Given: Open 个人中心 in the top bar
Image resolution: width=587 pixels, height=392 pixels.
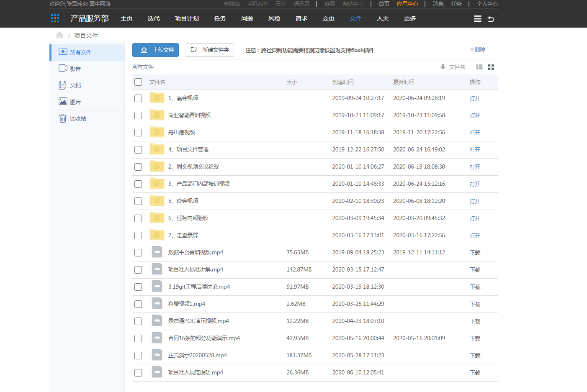Looking at the screenshot, I should [x=487, y=4].
